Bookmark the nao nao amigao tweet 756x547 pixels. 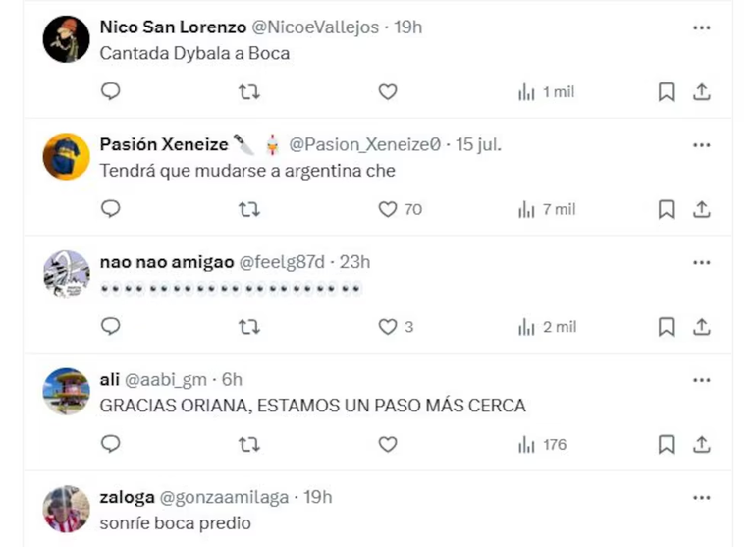(666, 327)
